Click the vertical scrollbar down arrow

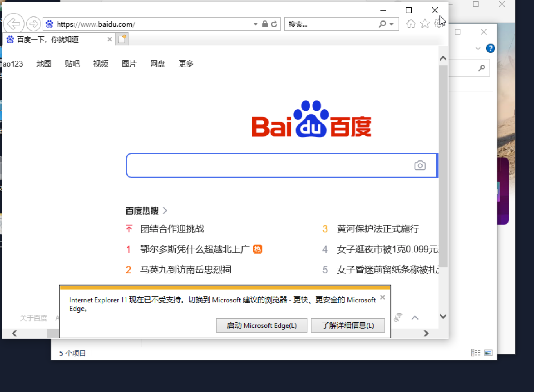443,316
